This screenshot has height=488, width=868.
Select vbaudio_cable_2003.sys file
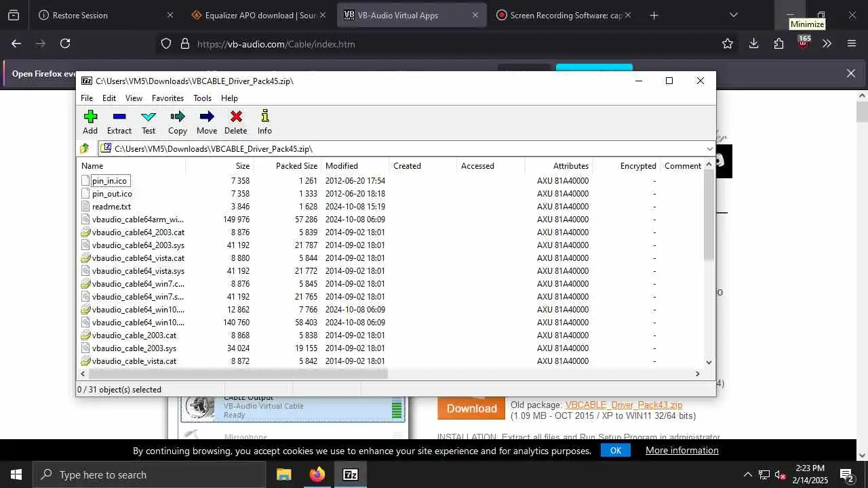click(x=134, y=348)
